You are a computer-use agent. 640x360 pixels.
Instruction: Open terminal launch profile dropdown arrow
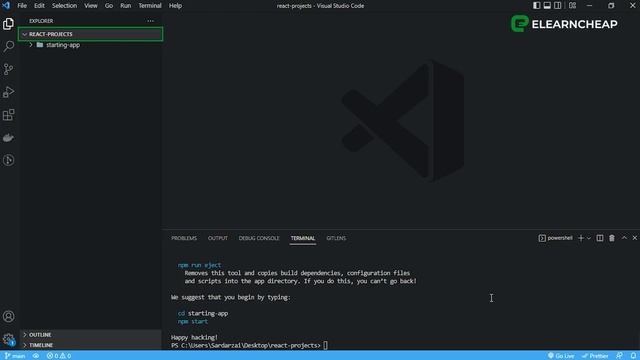(589, 238)
